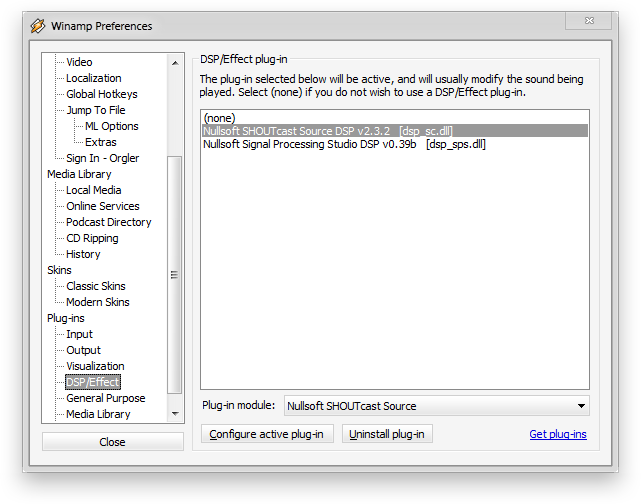The image size is (641, 504).
Task: Click the Winamp lightning bolt title icon
Action: click(38, 26)
